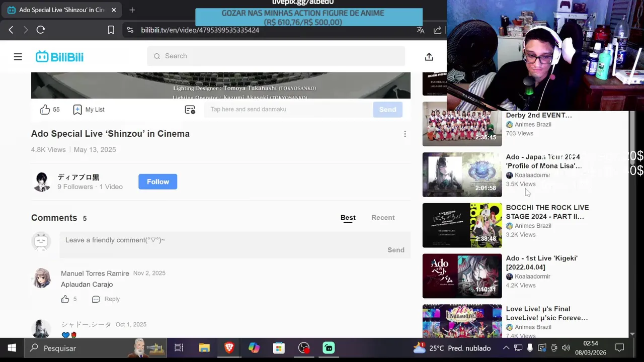
Task: Open the video three-dot options menu
Action: (x=405, y=134)
